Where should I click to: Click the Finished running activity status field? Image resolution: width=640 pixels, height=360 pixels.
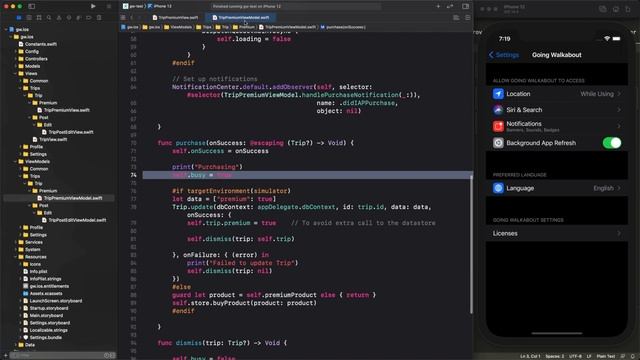click(296, 6)
